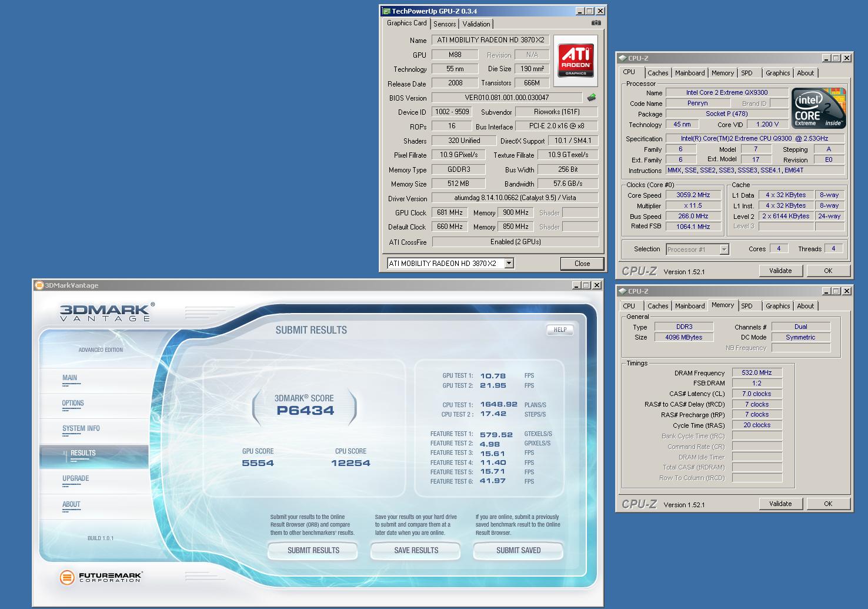Open the Processor #1 selection dropdown
Viewport: 868px width, 609px height.
pos(724,249)
